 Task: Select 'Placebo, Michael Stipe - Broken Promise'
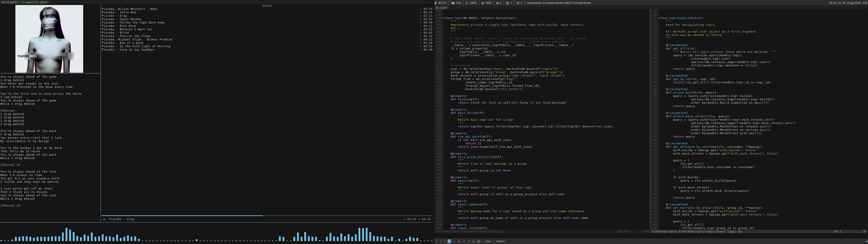tap(137, 40)
